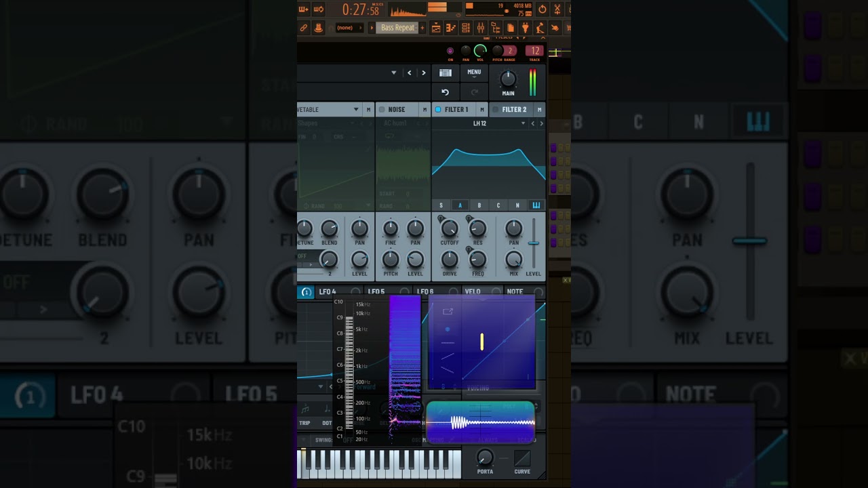Click Serum redo arrow

pos(474,92)
